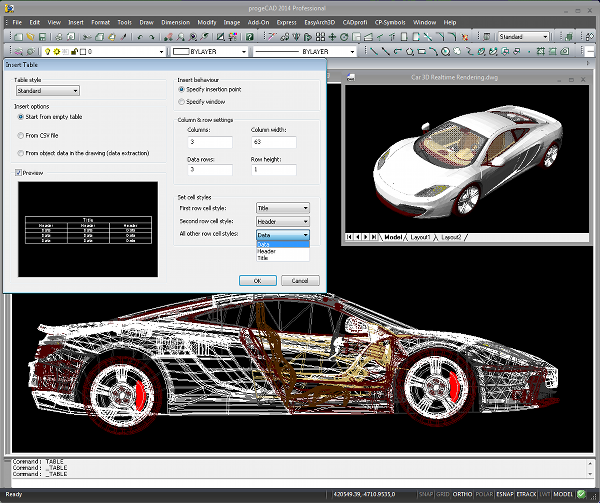600x503 pixels.
Task: Open the Table style Standard dropdown
Action: click(x=47, y=90)
